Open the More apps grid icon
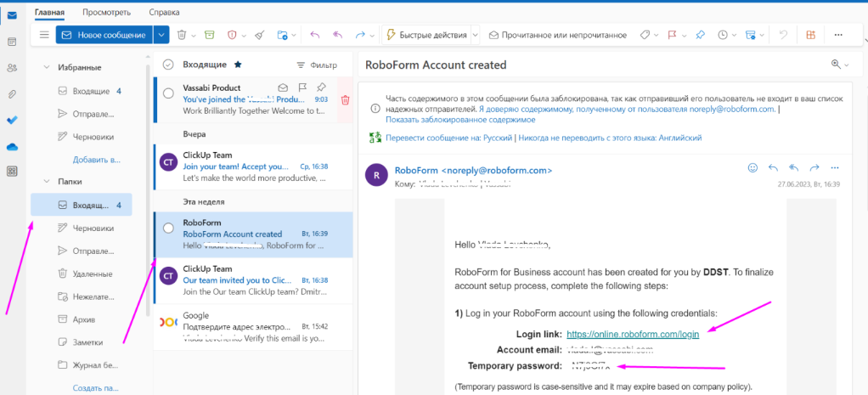The image size is (868, 395). (12, 172)
